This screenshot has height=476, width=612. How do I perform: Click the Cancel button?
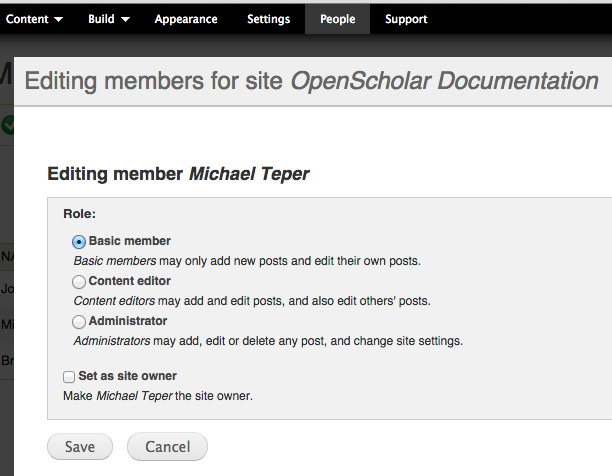point(167,447)
